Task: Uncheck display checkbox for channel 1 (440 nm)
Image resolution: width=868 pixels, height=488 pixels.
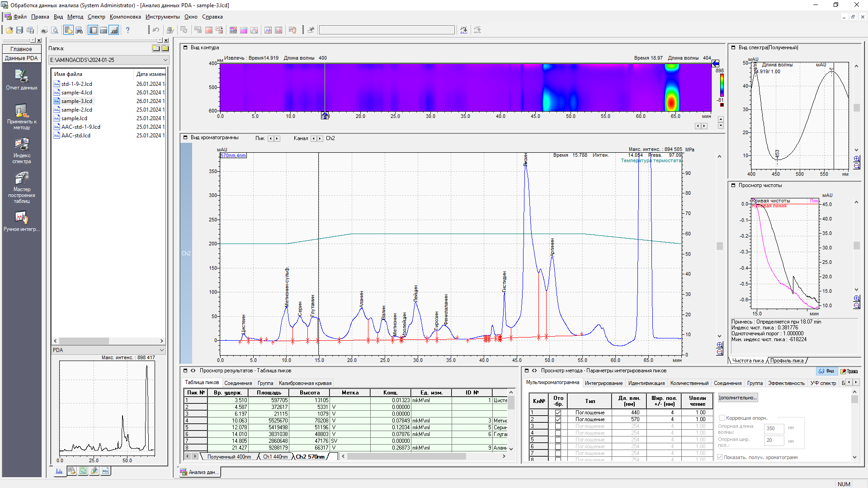Action: click(558, 413)
